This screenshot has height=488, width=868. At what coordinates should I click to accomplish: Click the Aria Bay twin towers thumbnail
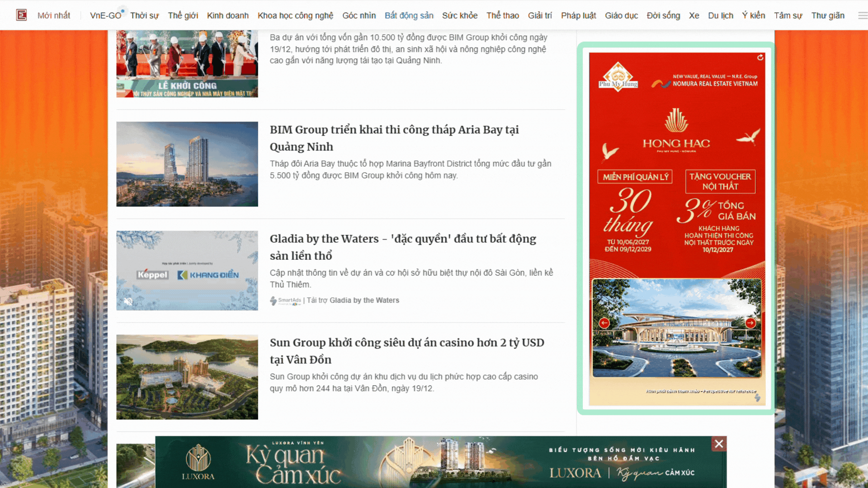[x=187, y=164]
